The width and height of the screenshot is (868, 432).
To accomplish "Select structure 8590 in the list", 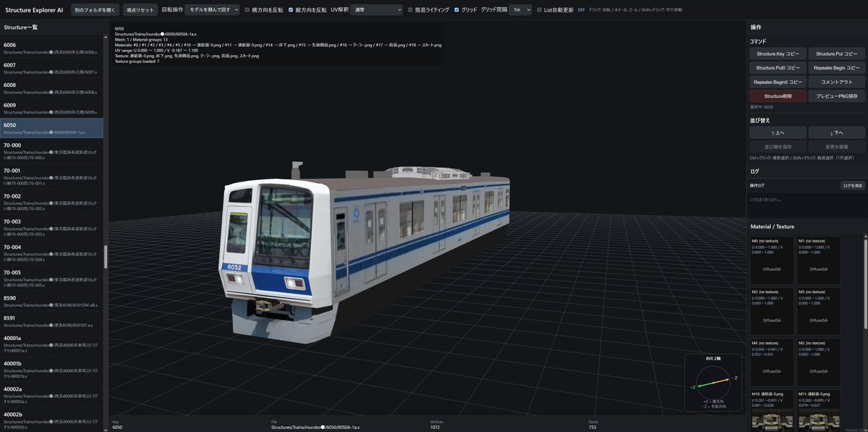I will pyautogui.click(x=52, y=301).
